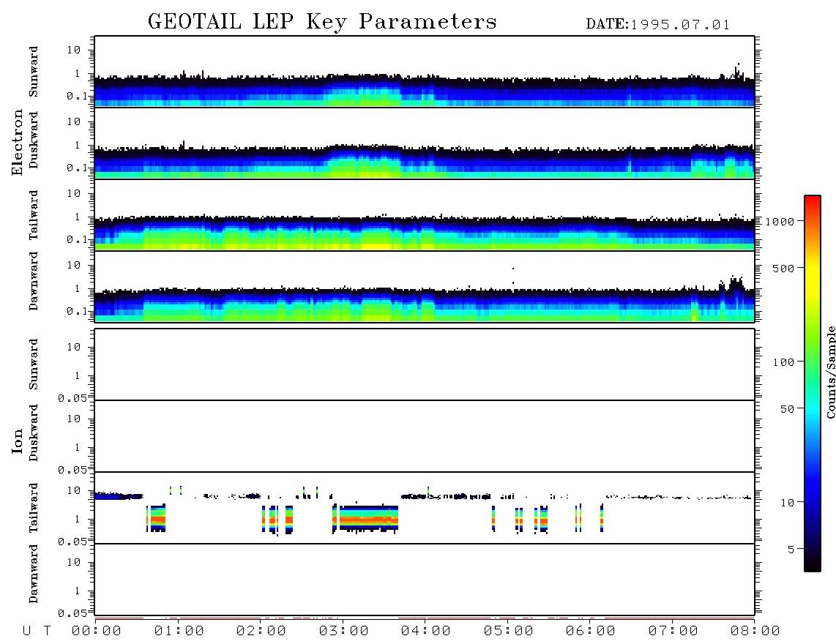Image resolution: width=836 pixels, height=644 pixels.
Task: Click the colorbar "1000" tick value
Action: [x=780, y=222]
